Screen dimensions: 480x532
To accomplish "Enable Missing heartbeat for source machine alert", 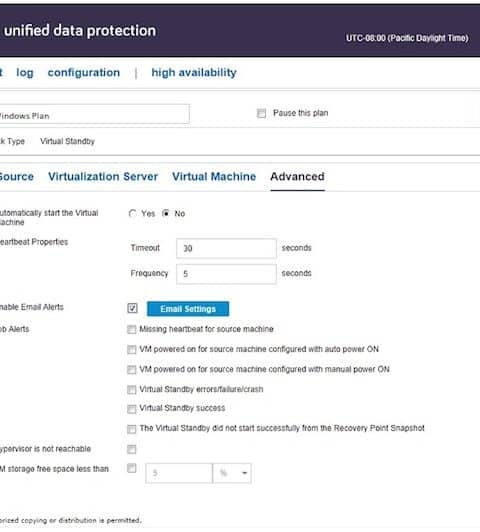I will point(132,329).
